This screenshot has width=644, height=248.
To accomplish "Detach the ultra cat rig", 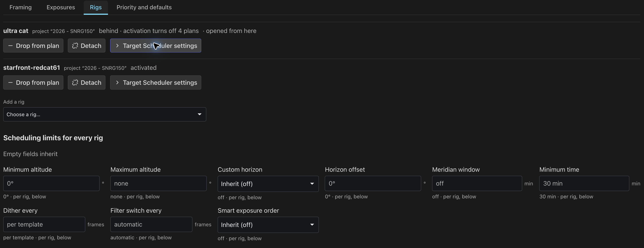I will (87, 46).
